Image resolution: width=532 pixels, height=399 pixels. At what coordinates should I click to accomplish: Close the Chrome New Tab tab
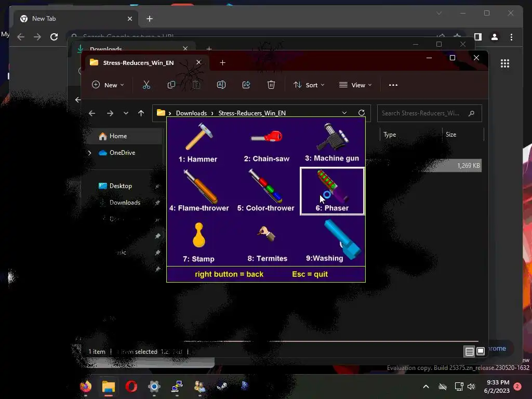pyautogui.click(x=129, y=19)
